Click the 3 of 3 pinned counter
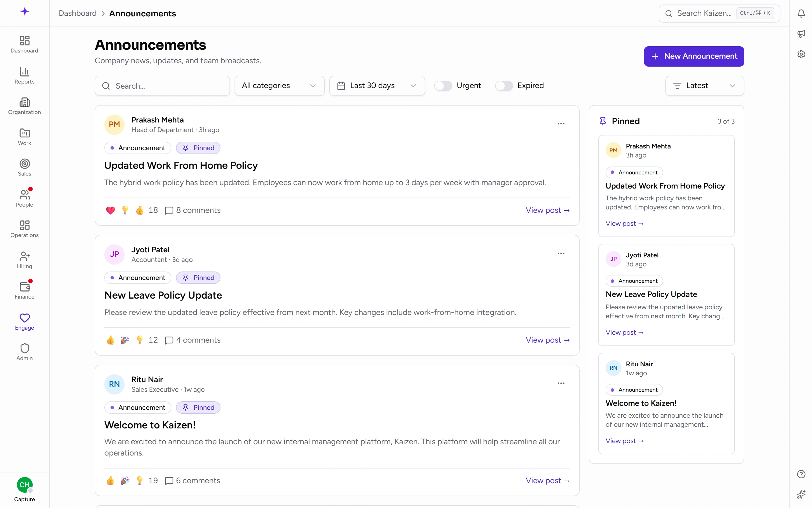Viewport: 812px width, 508px height. (x=726, y=122)
